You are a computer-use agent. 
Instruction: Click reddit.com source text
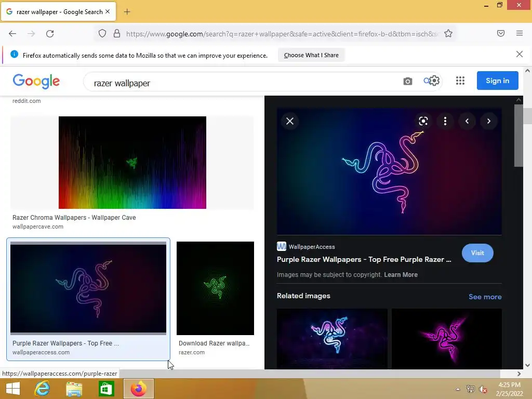[26, 101]
